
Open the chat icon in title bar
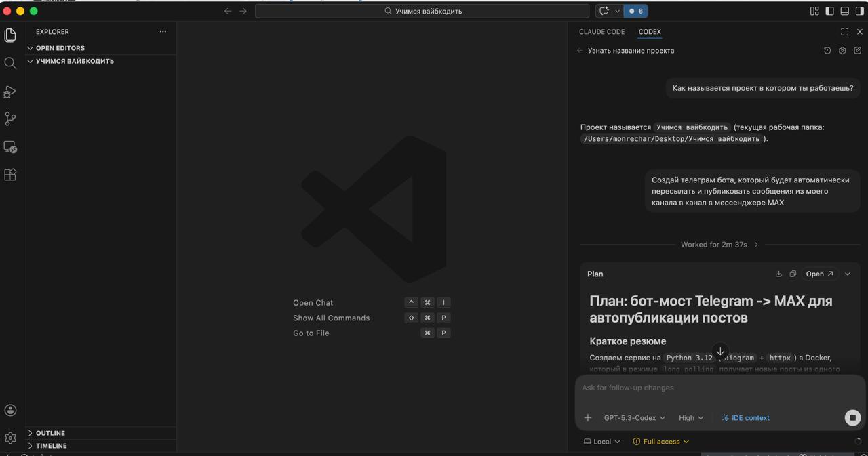pos(604,11)
